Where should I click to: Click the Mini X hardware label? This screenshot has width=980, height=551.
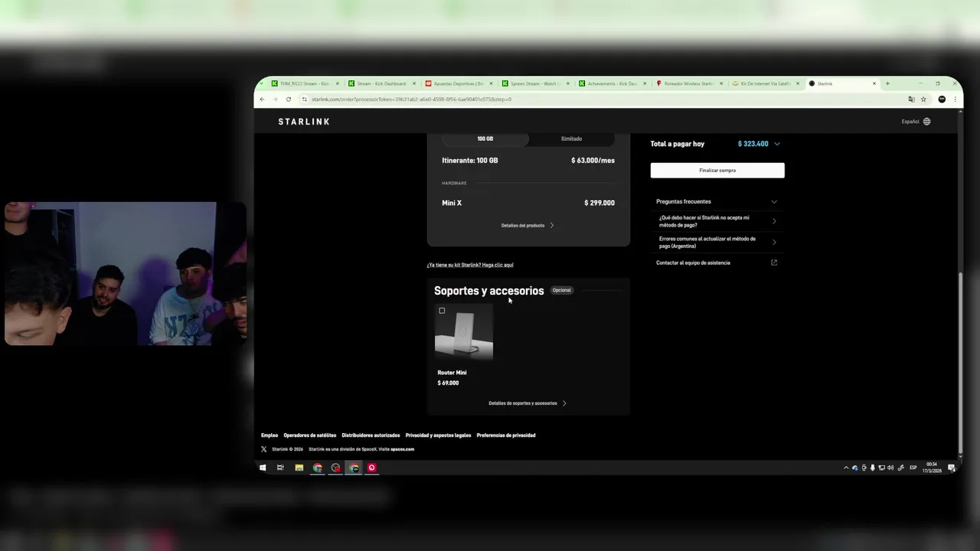pyautogui.click(x=452, y=203)
